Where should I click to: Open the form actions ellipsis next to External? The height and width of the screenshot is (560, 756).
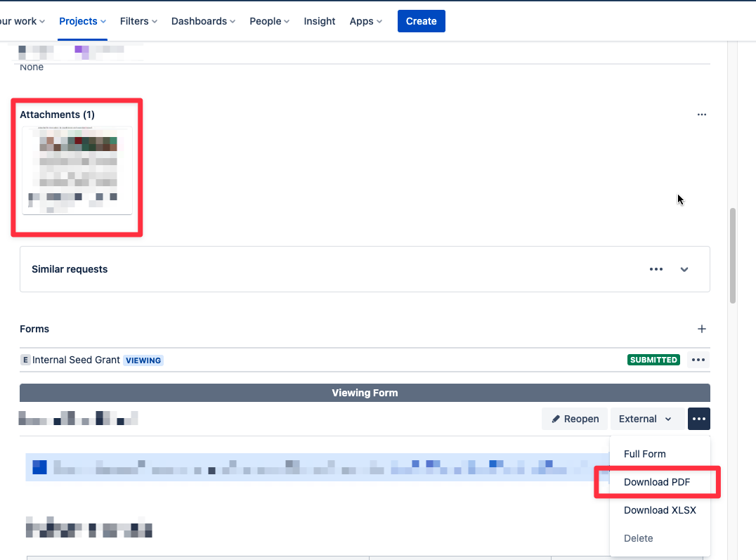(x=698, y=418)
